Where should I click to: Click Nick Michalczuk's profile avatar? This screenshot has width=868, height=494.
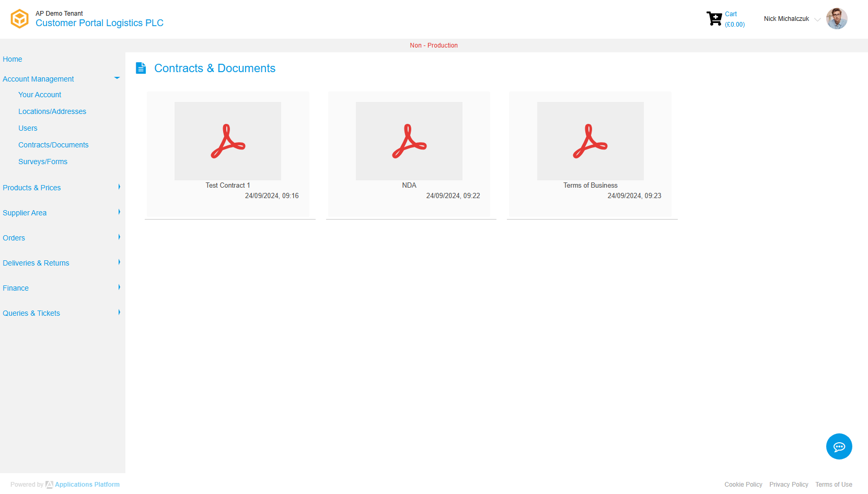(x=837, y=19)
